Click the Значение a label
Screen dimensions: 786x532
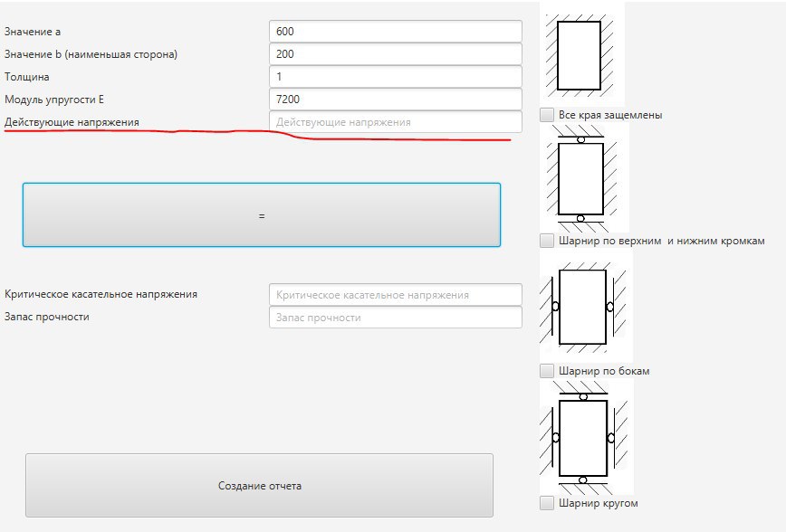point(33,32)
